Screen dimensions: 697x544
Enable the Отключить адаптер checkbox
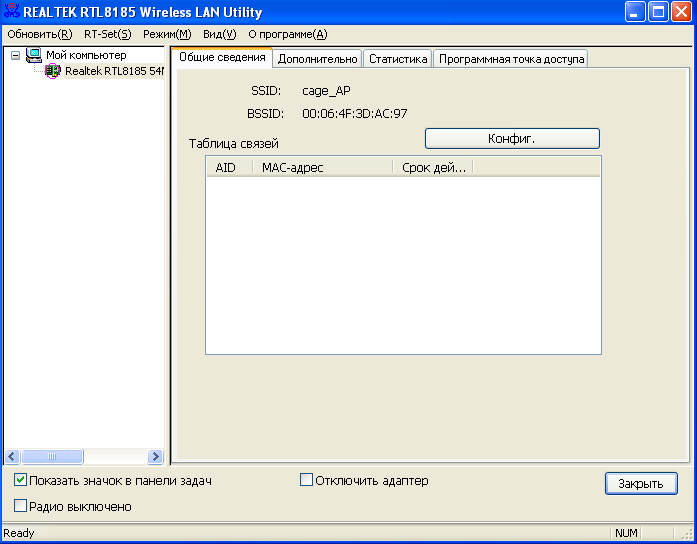tap(306, 480)
